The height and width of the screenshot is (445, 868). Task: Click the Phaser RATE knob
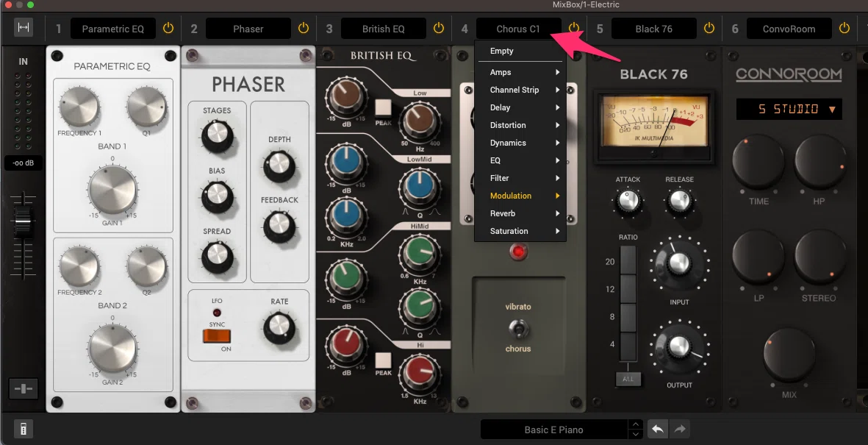279,327
